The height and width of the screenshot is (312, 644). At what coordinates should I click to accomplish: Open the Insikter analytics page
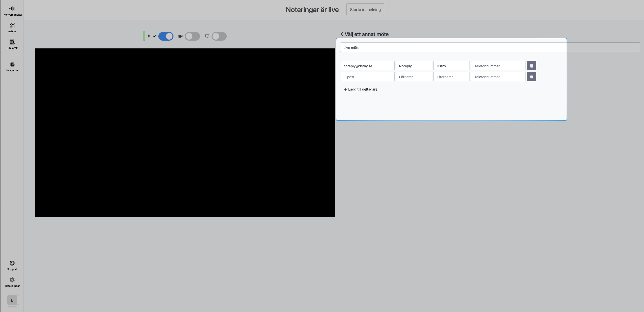point(12,28)
